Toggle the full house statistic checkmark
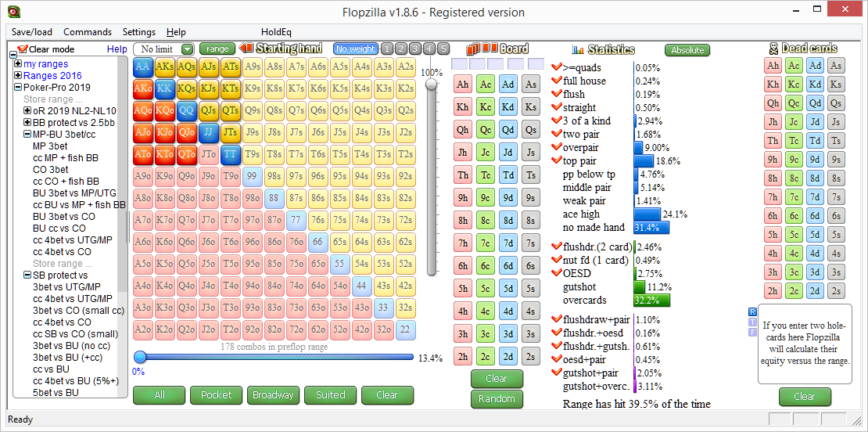868x432 pixels. [x=556, y=81]
